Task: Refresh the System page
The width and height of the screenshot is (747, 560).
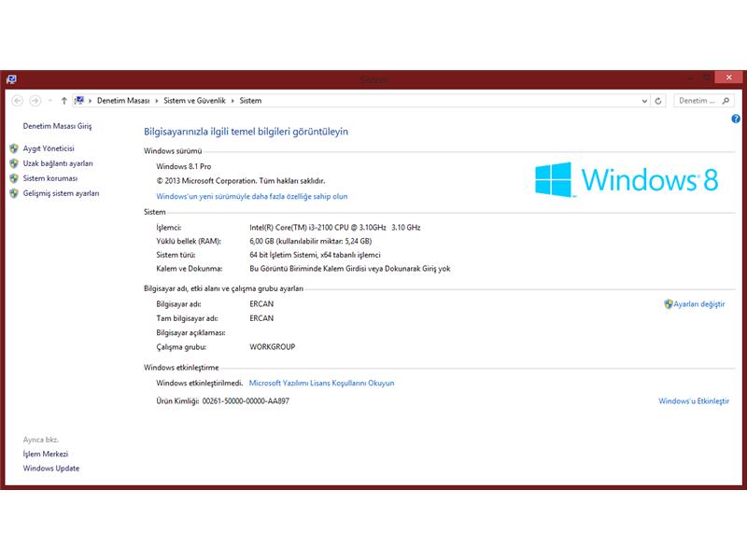Action: (x=658, y=101)
